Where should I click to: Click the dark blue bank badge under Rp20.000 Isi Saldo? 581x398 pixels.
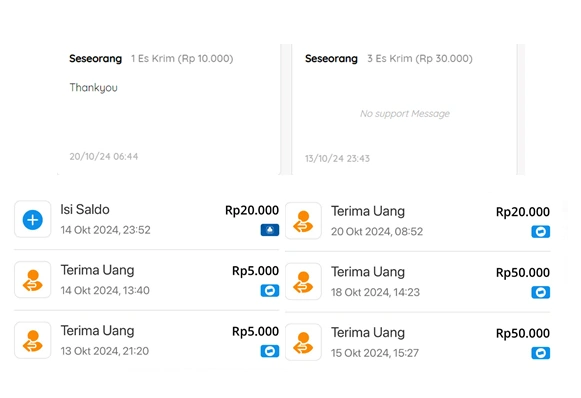[270, 230]
